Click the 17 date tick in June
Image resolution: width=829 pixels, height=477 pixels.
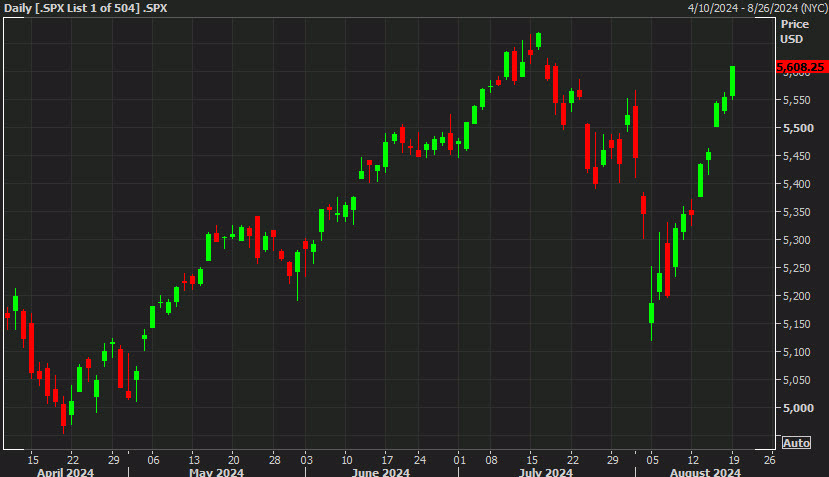tap(387, 460)
